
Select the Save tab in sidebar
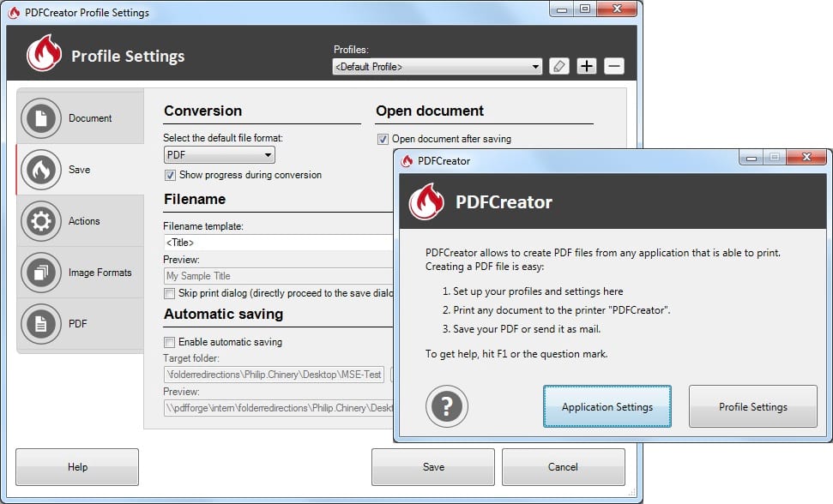pos(81,169)
